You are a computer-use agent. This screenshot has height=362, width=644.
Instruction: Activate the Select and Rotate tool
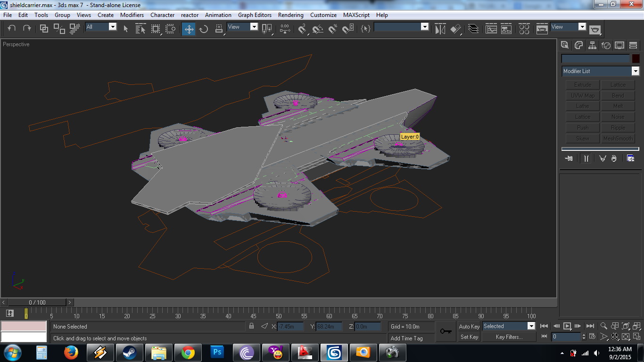(x=204, y=29)
